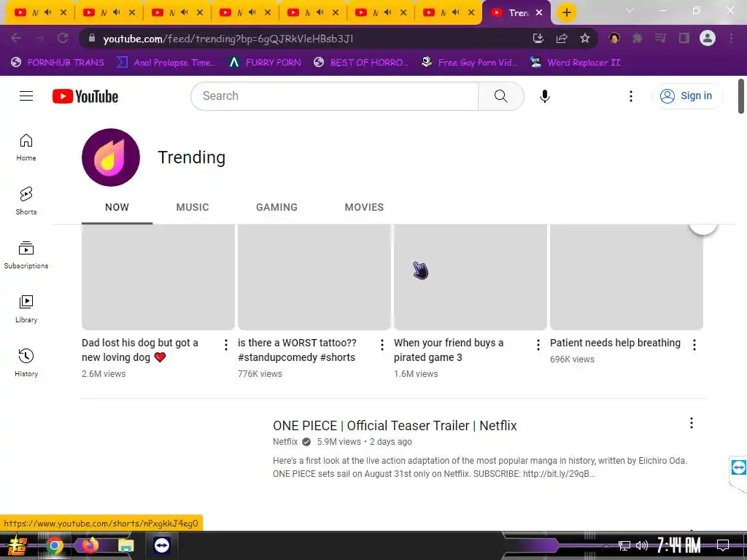Open options for "pirated game 3" short
The height and width of the screenshot is (560, 747).
click(538, 345)
